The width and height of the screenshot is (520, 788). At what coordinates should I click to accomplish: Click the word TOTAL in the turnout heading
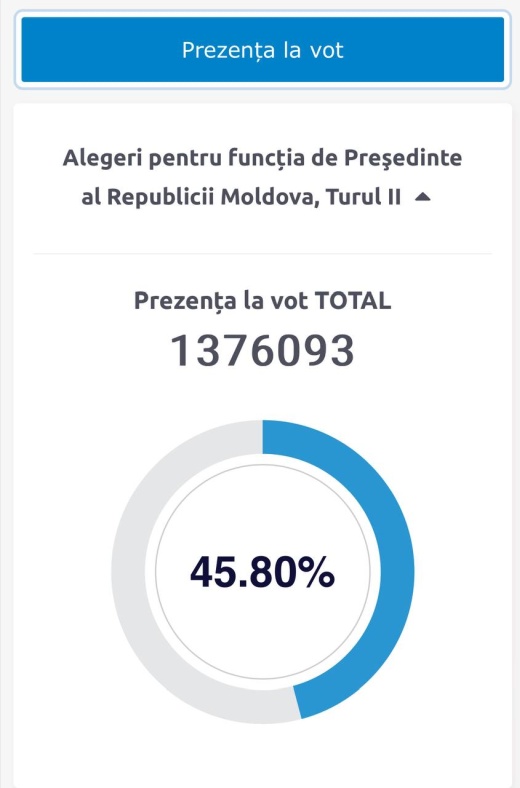[353, 301]
